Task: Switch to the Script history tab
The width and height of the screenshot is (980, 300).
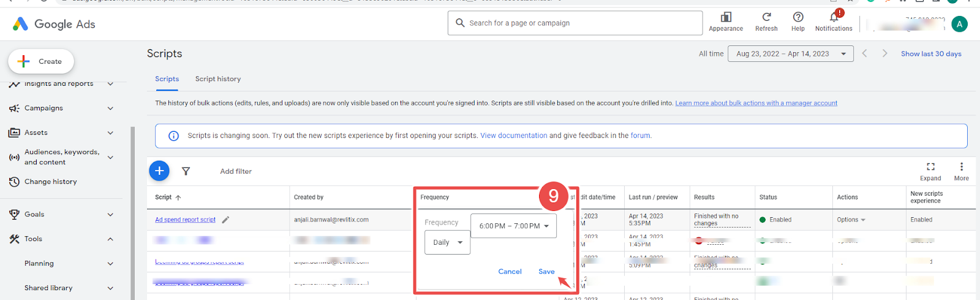Action: [x=218, y=79]
